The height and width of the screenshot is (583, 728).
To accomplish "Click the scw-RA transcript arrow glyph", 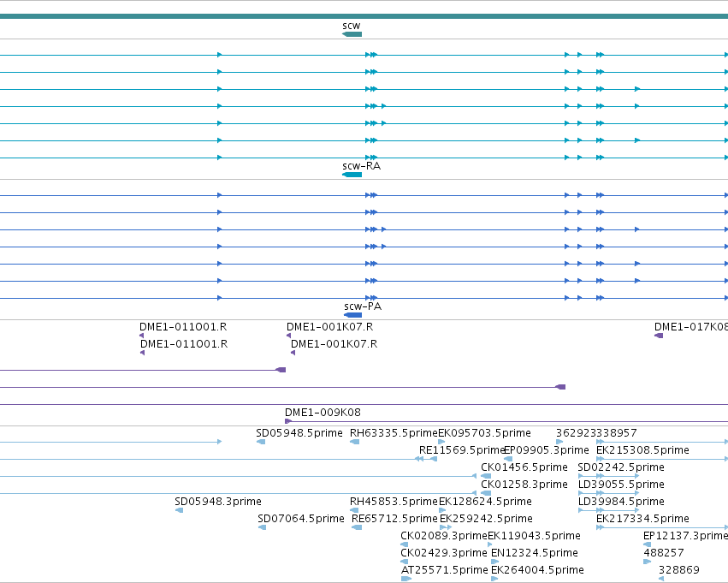I will pyautogui.click(x=352, y=175).
